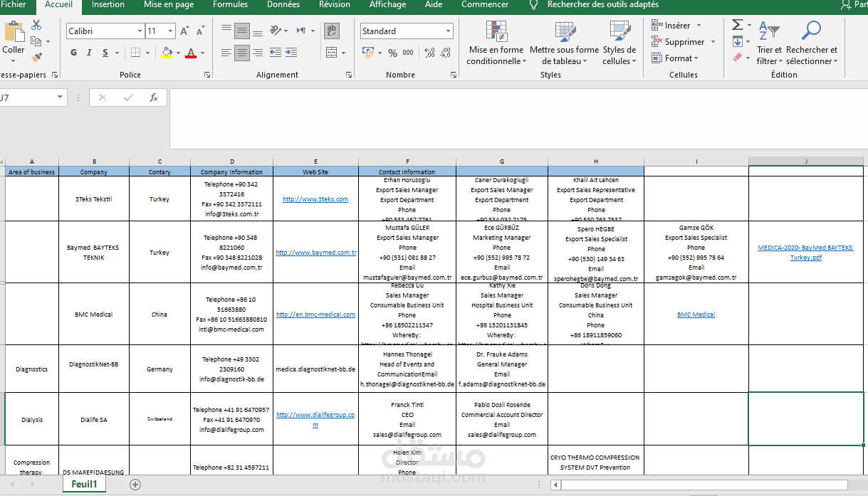
Task: Increase decimal places
Action: point(429,53)
